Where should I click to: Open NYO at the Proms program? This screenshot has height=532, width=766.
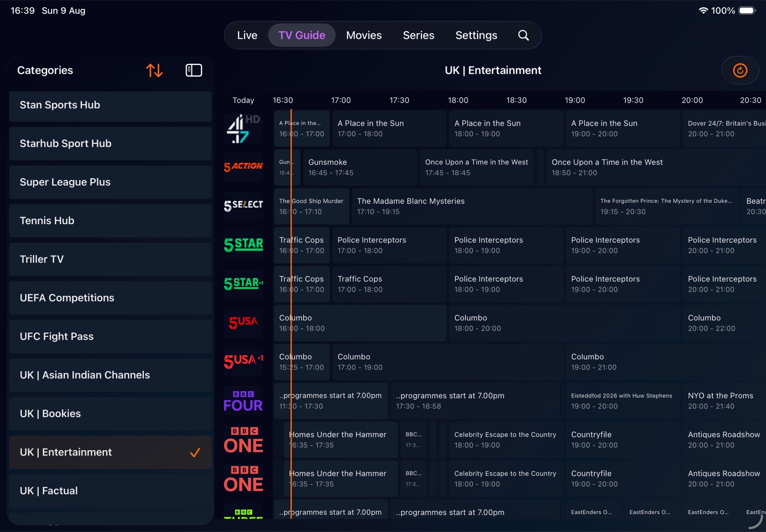coord(724,400)
